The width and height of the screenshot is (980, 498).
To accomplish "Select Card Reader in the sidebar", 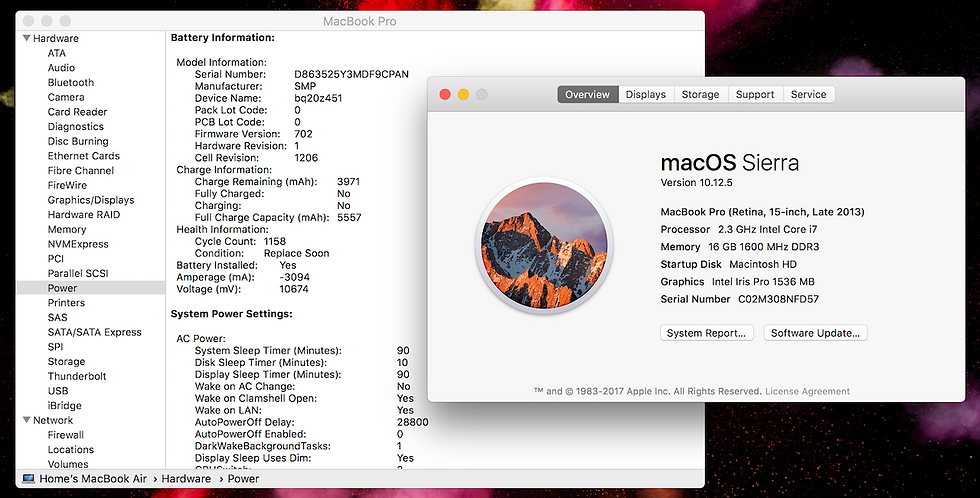I will [77, 112].
